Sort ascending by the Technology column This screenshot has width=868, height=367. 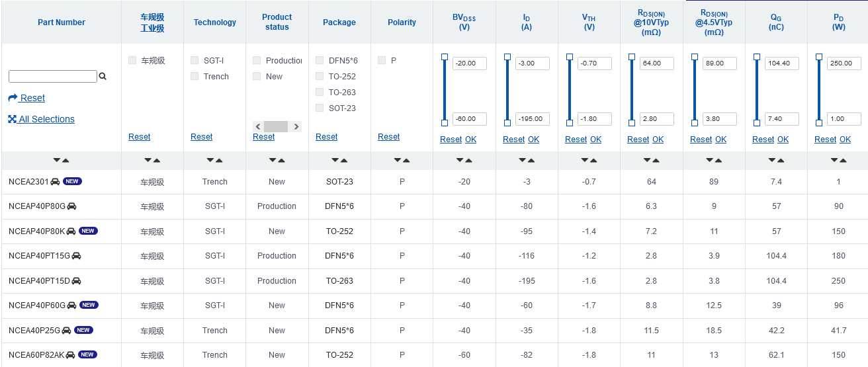click(219, 161)
